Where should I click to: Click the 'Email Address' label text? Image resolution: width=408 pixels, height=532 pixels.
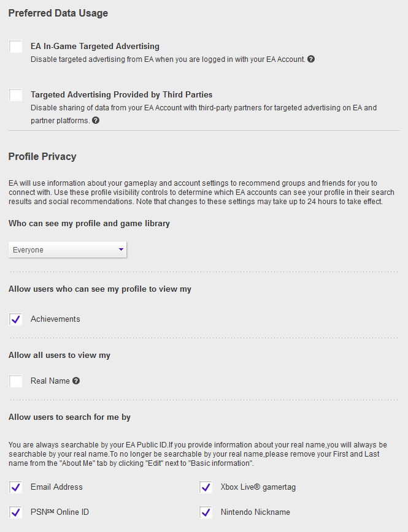[56, 487]
